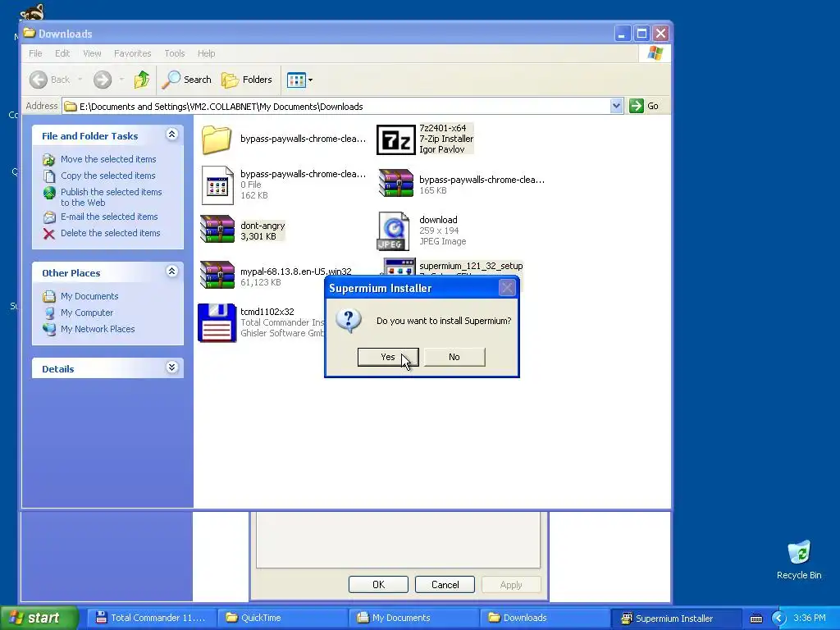Screen dimensions: 840x630
Task: Click the My Computer icon in Other Places
Action: point(49,313)
